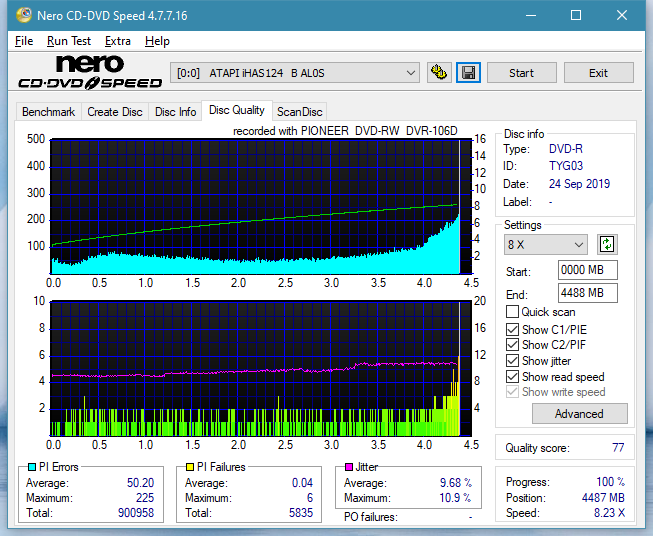
Task: Click the PI Failures average 0.04
Action: click(302, 483)
